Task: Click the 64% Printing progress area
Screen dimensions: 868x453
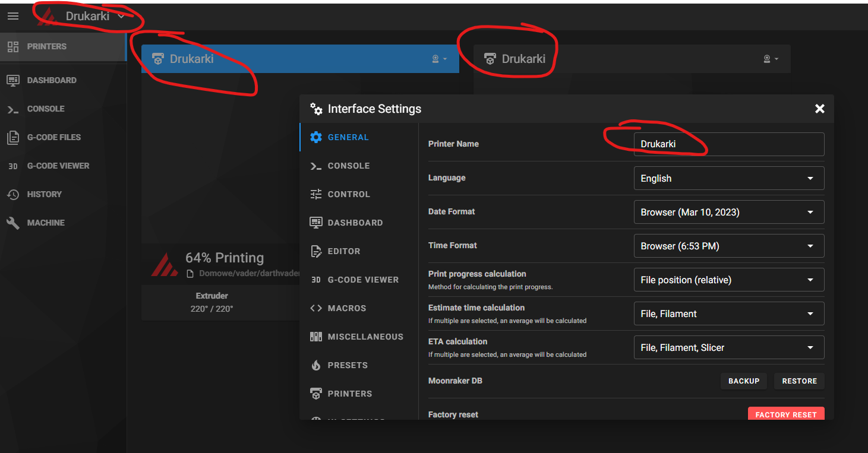Action: 225,258
